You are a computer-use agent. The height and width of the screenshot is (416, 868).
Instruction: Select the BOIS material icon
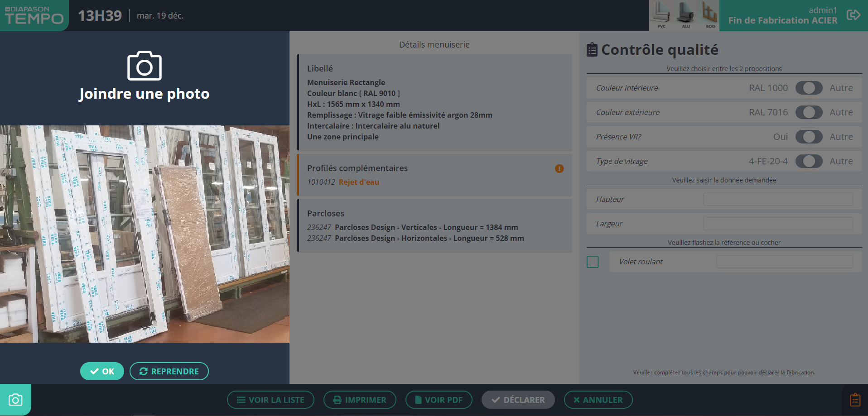710,15
